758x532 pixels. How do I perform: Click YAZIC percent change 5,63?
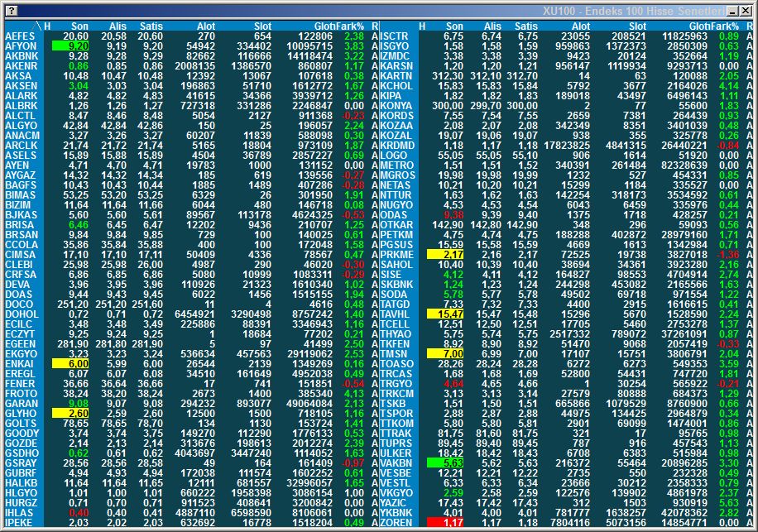[x=729, y=502]
